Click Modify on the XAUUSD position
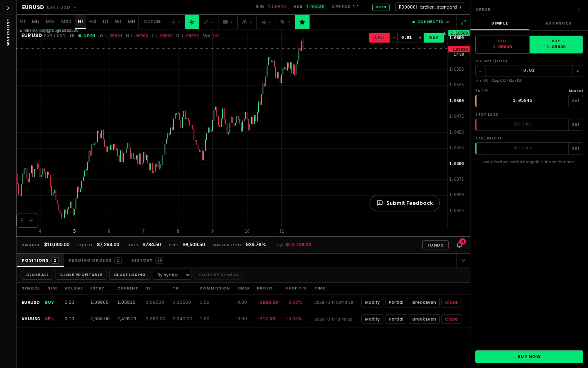 372,319
